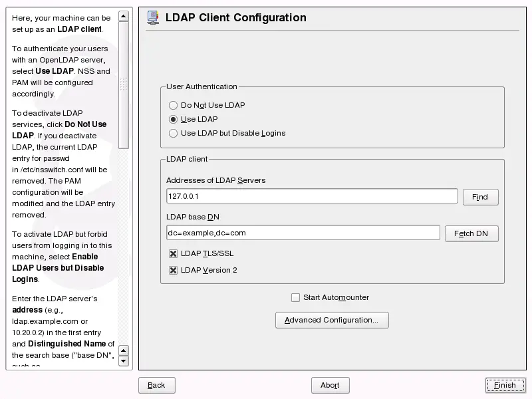Open Advanced Configuration

tap(331, 320)
